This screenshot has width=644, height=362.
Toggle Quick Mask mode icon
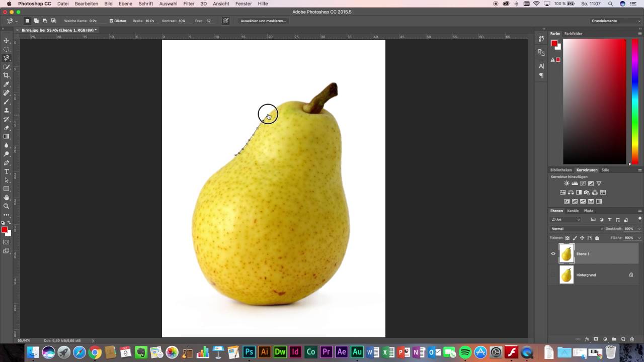click(7, 242)
